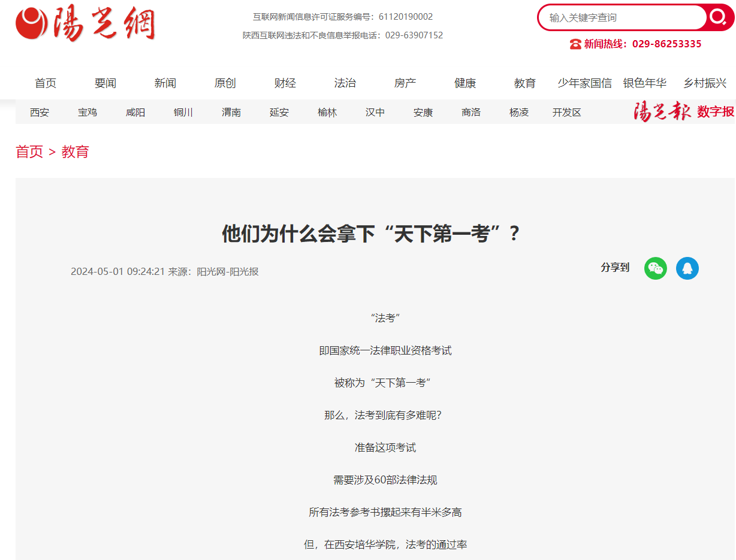This screenshot has width=736, height=560.
Task: Open the 教育 main navigation item
Action: pyautogui.click(x=525, y=83)
